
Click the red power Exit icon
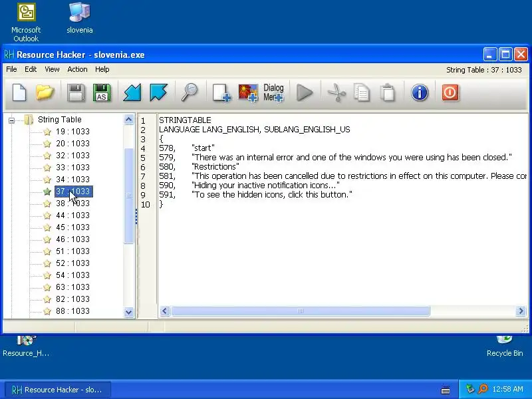click(x=450, y=92)
